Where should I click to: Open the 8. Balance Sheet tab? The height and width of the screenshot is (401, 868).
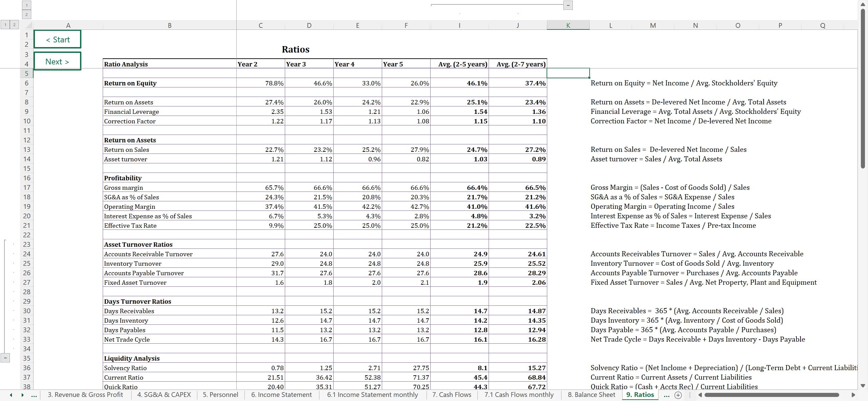[591, 395]
